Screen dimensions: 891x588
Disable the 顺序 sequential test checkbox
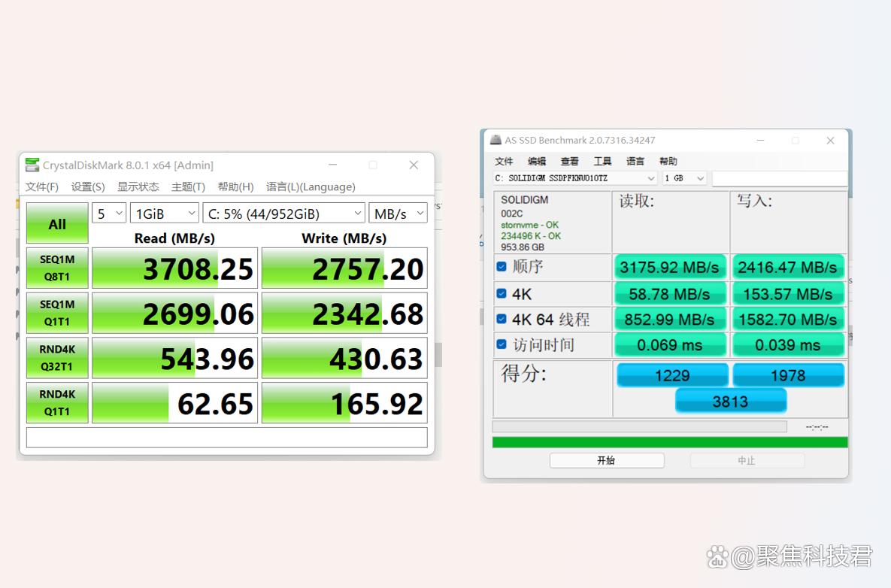(502, 267)
